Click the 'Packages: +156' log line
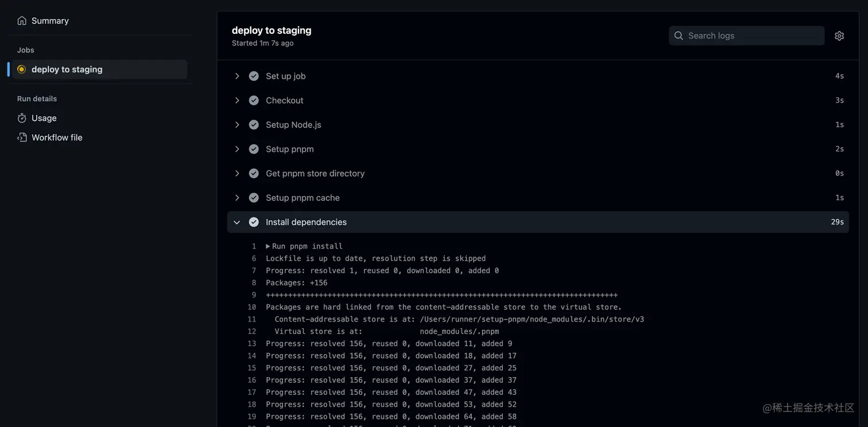 296,283
